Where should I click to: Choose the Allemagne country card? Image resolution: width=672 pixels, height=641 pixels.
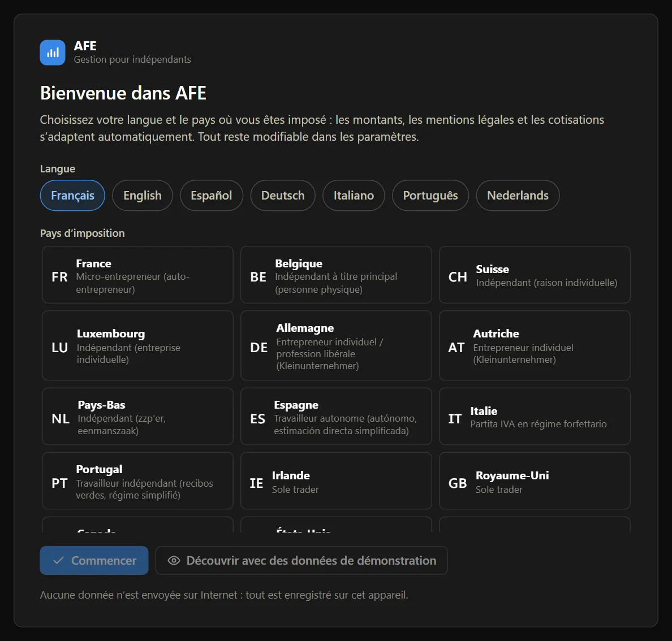[x=336, y=345]
